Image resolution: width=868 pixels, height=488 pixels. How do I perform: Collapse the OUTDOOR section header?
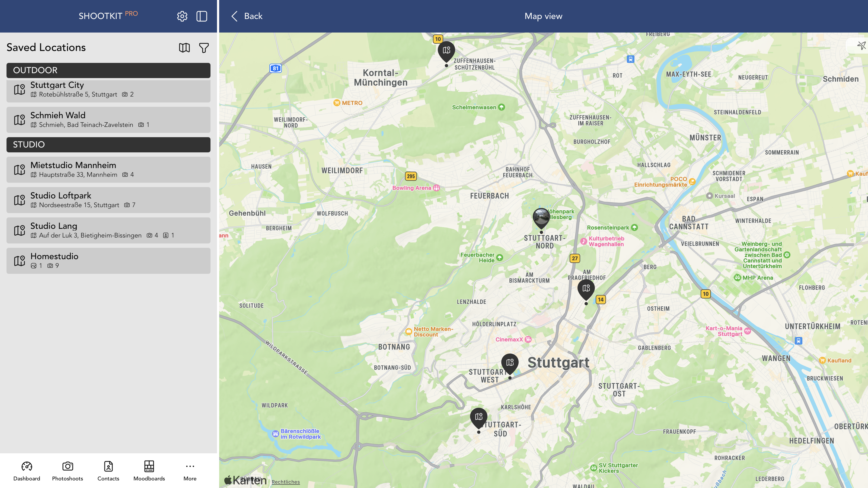pos(108,70)
